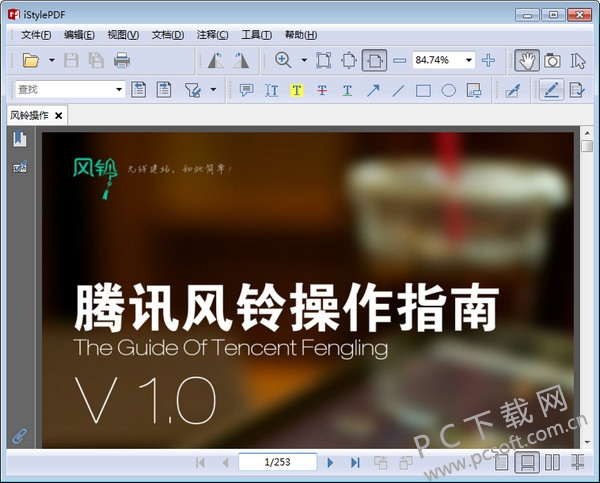Image resolution: width=600 pixels, height=483 pixels.
Task: Select the yellow highlight text tool
Action: pos(297,90)
